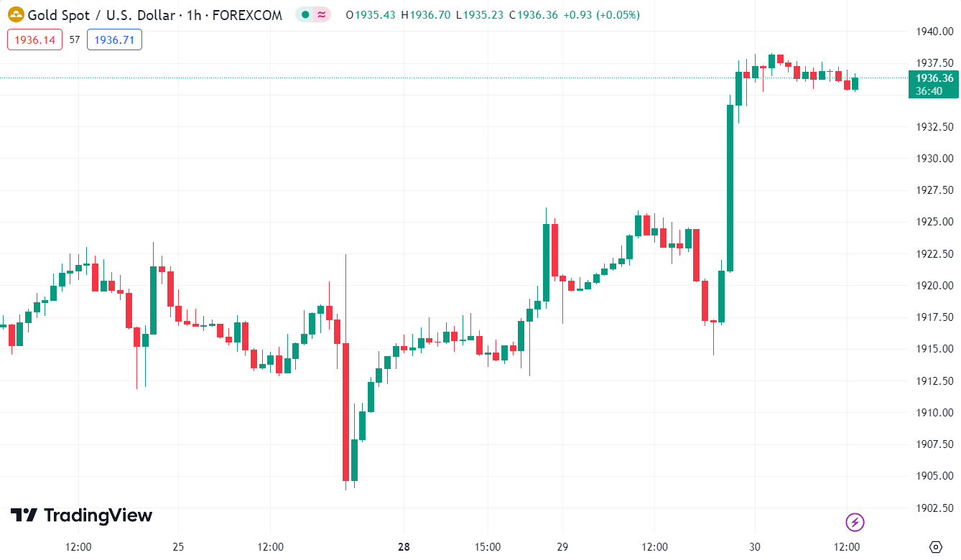Select the 25 date marker on time axis

pyautogui.click(x=178, y=547)
